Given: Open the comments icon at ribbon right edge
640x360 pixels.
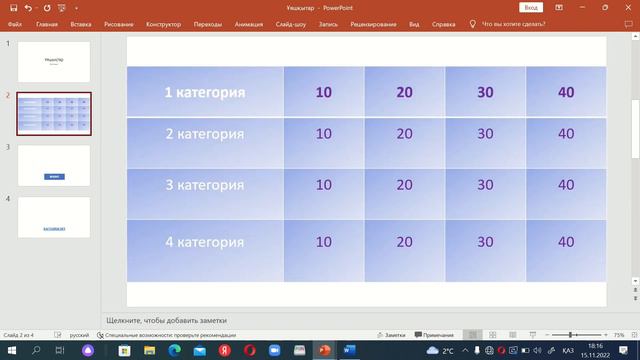Looking at the screenshot, I should tap(629, 24).
